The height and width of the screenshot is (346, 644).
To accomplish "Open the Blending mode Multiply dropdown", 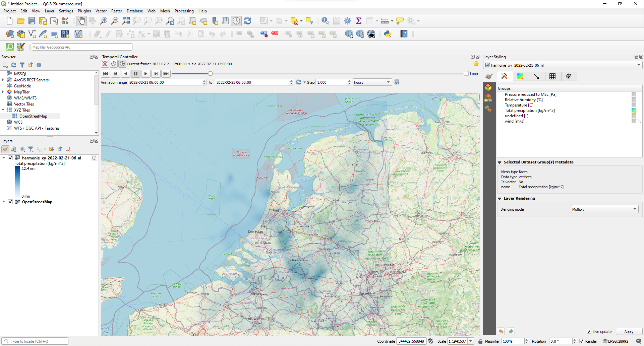I will click(x=604, y=209).
